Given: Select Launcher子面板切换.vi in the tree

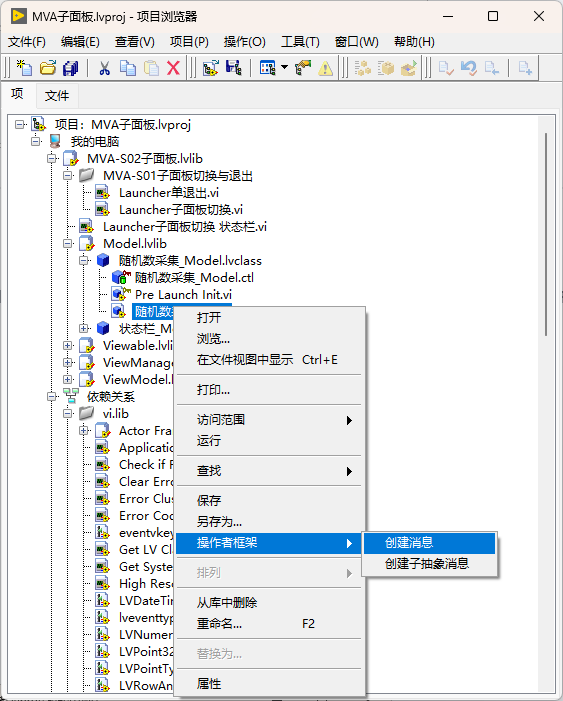Looking at the screenshot, I should [181, 209].
